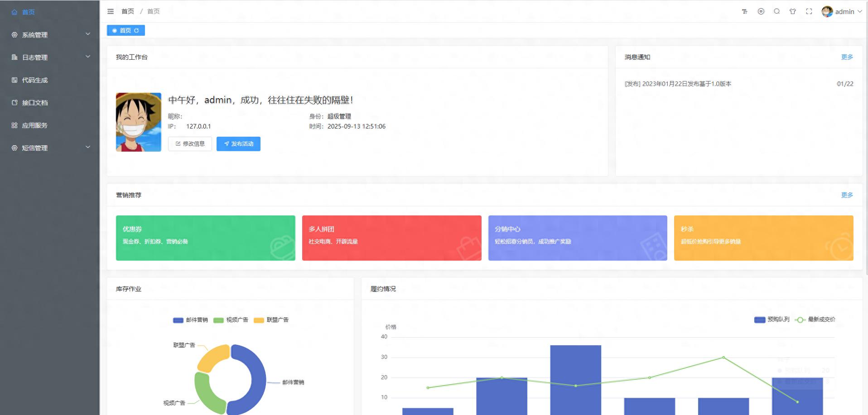
Task: Open theme settings via the shirt icon
Action: [x=793, y=11]
